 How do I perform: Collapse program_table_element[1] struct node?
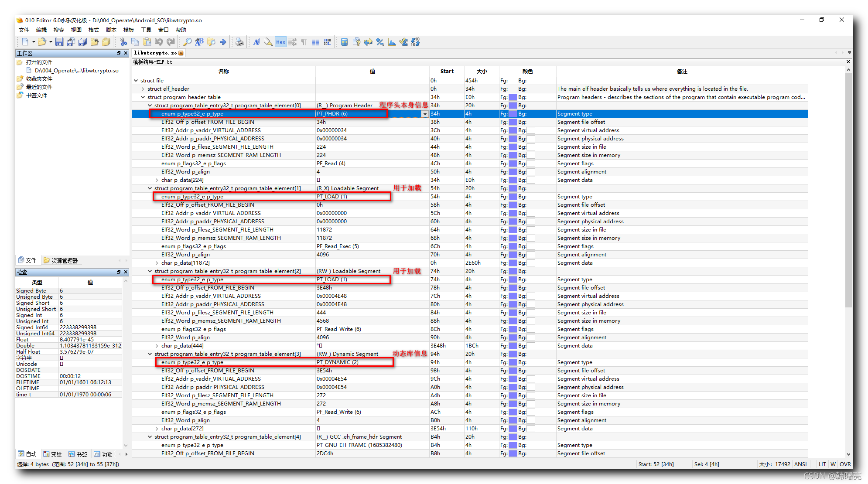[150, 188]
